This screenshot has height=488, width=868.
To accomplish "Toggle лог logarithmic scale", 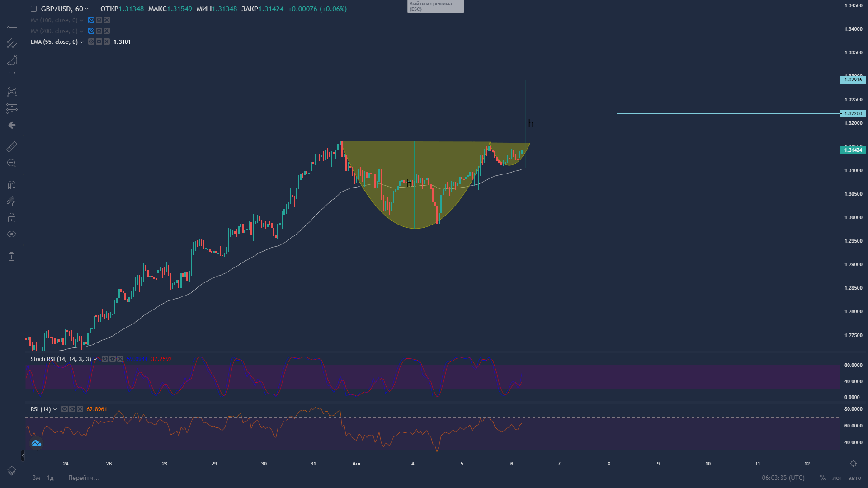I will click(837, 478).
